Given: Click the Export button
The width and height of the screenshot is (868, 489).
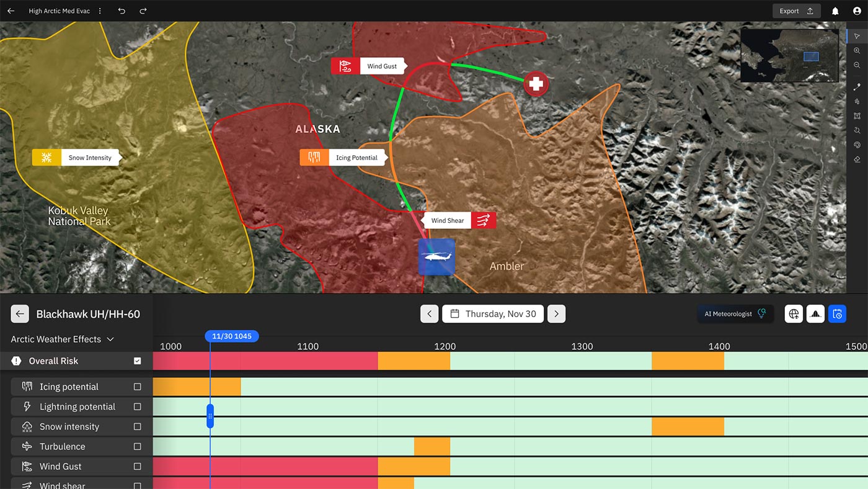Looking at the screenshot, I should (796, 11).
